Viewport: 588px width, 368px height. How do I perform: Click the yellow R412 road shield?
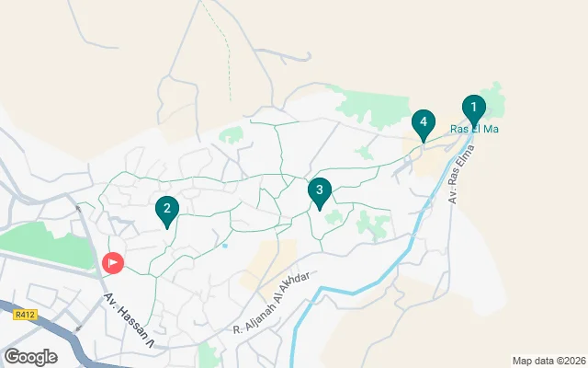pos(26,315)
